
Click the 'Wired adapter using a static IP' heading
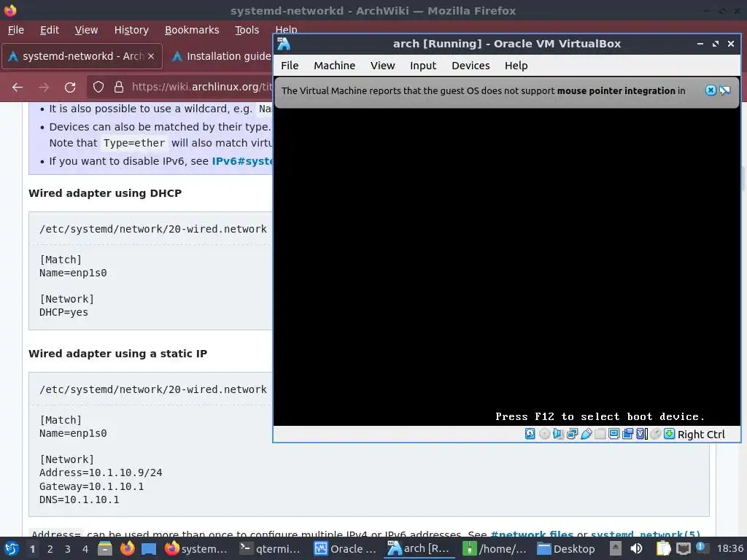(117, 354)
